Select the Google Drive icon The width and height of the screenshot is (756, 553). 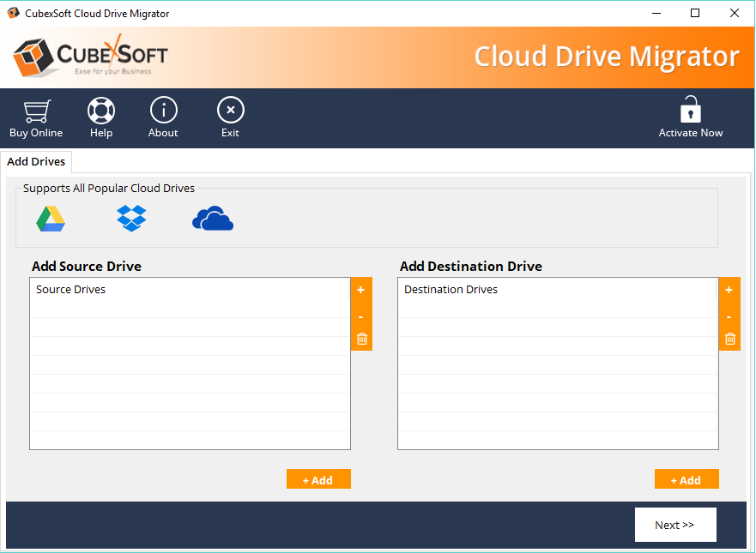[x=51, y=219]
